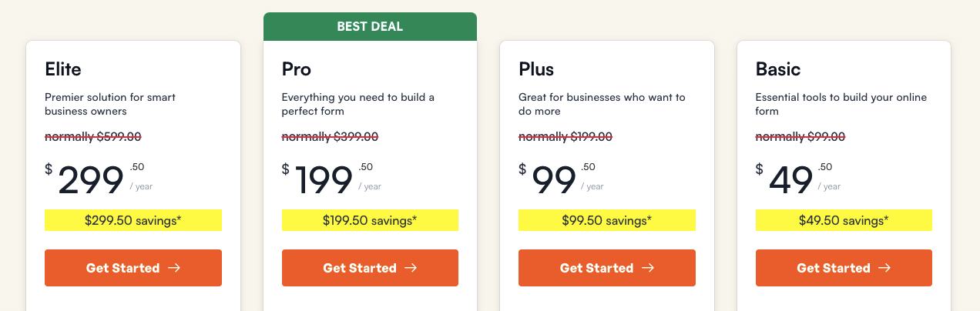The image size is (980, 311).
Task: Click the Elite plan title
Action: pos(63,69)
